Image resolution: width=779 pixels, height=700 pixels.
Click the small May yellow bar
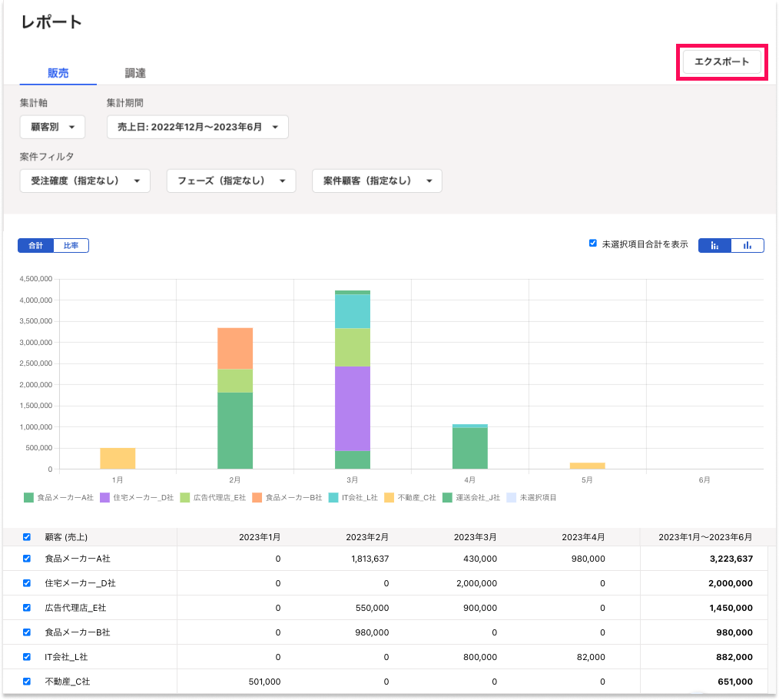point(587,466)
